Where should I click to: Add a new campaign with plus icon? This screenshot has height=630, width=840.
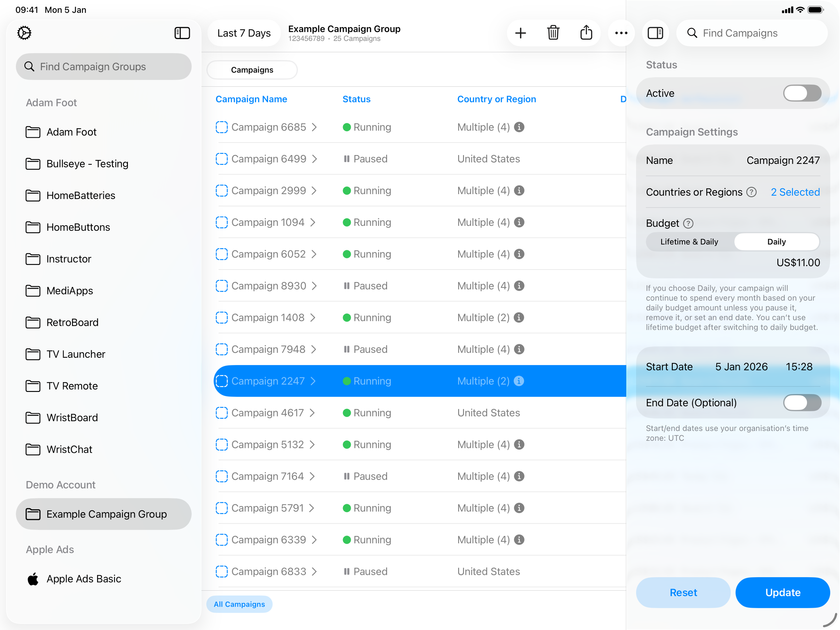click(520, 33)
